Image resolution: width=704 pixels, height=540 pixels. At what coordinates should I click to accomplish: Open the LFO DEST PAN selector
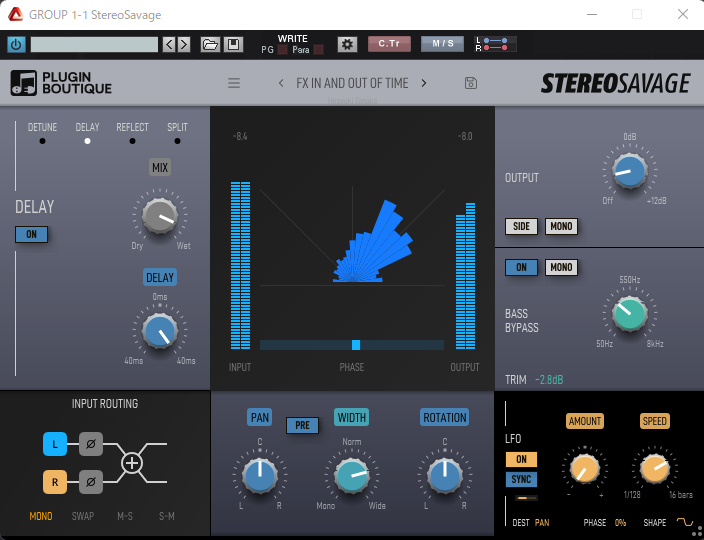click(x=542, y=522)
